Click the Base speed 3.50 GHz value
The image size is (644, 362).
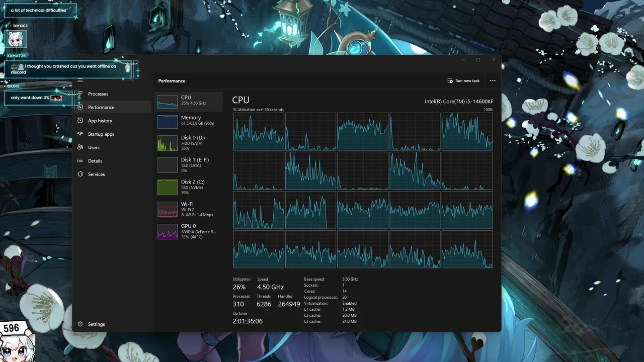point(350,279)
